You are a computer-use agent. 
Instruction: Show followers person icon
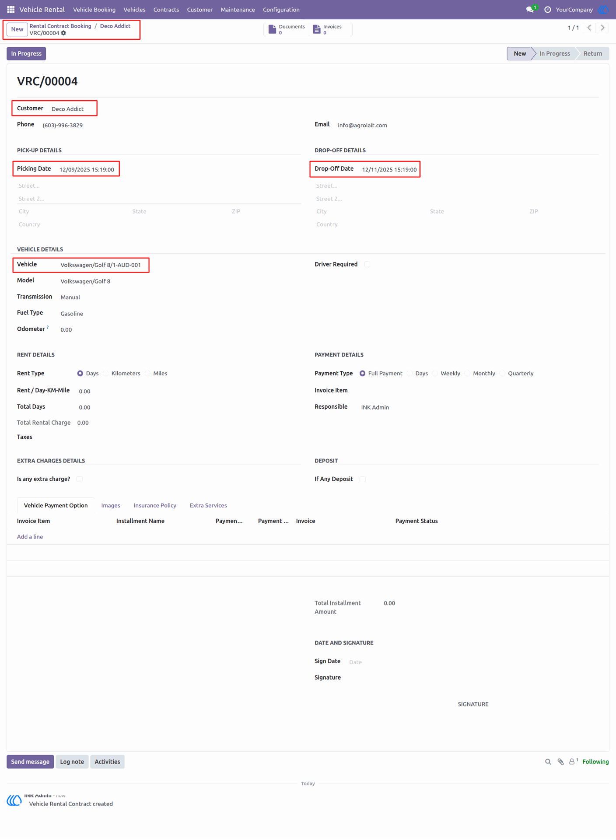click(573, 762)
